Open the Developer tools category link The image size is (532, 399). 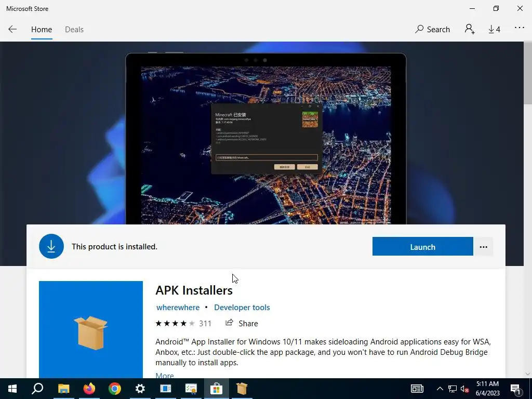[242, 308]
